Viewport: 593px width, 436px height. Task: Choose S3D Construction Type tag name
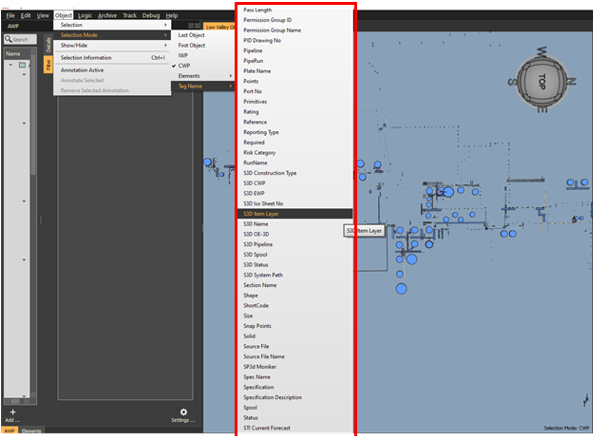pos(295,173)
